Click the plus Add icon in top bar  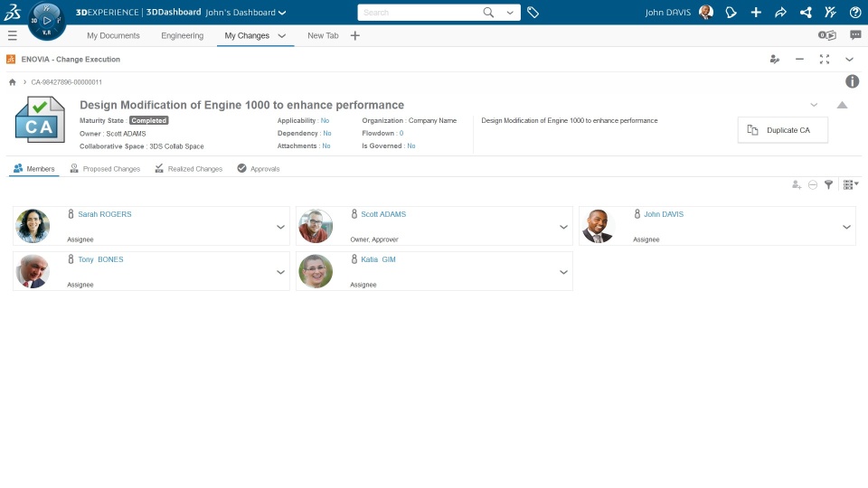pyautogui.click(x=756, y=12)
